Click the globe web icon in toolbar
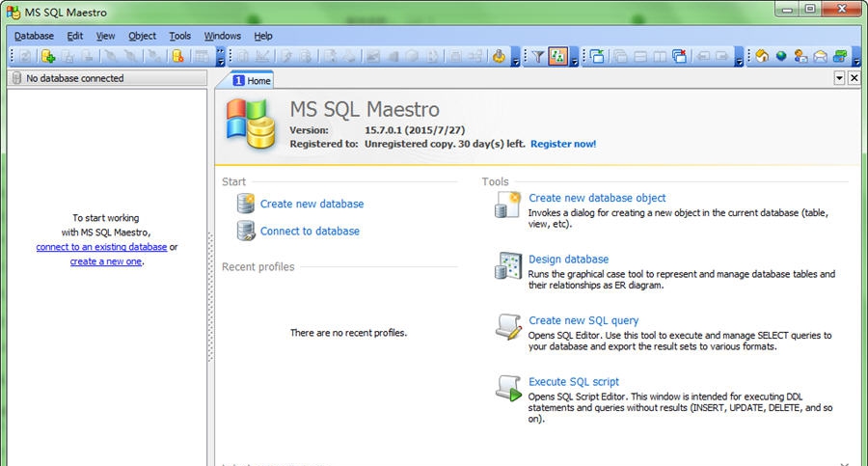This screenshot has width=868, height=466. point(781,57)
